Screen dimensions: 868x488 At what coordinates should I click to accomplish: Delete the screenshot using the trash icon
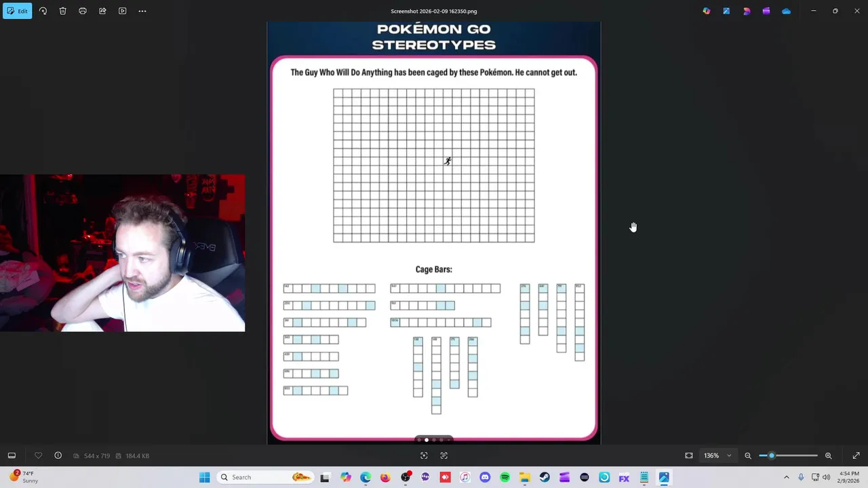point(62,11)
